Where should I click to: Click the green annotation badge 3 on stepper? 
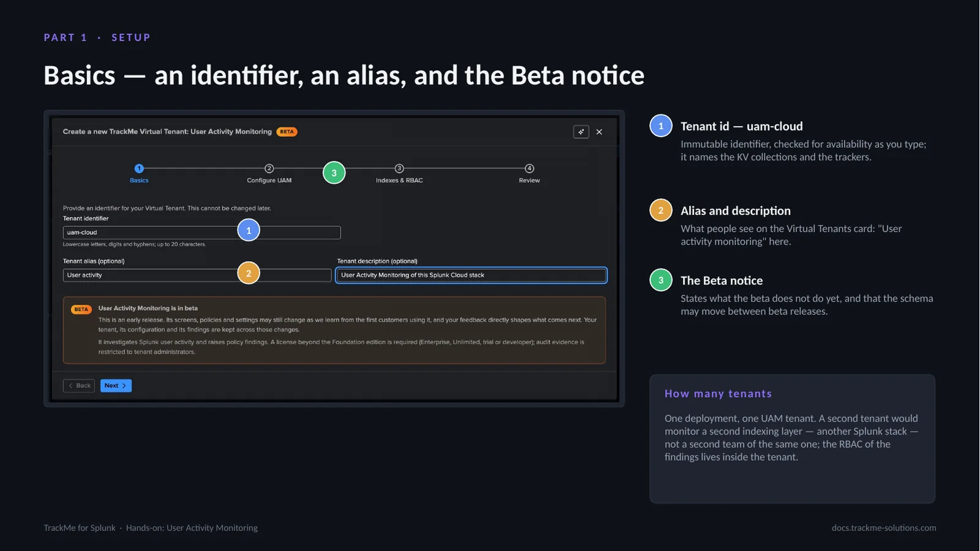click(334, 173)
